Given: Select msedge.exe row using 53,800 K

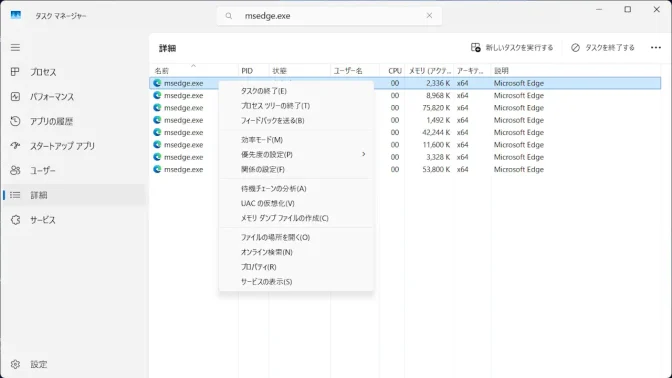Looking at the screenshot, I should click(x=405, y=170).
